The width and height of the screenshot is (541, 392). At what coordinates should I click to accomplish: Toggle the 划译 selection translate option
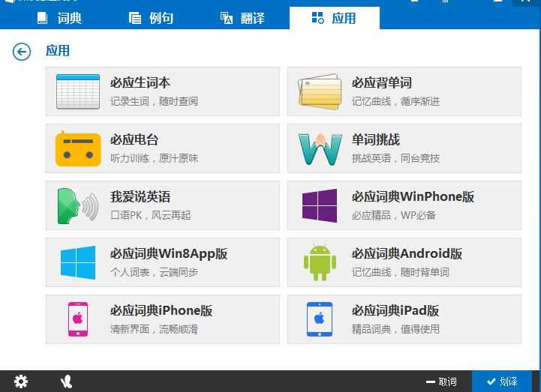pyautogui.click(x=502, y=382)
